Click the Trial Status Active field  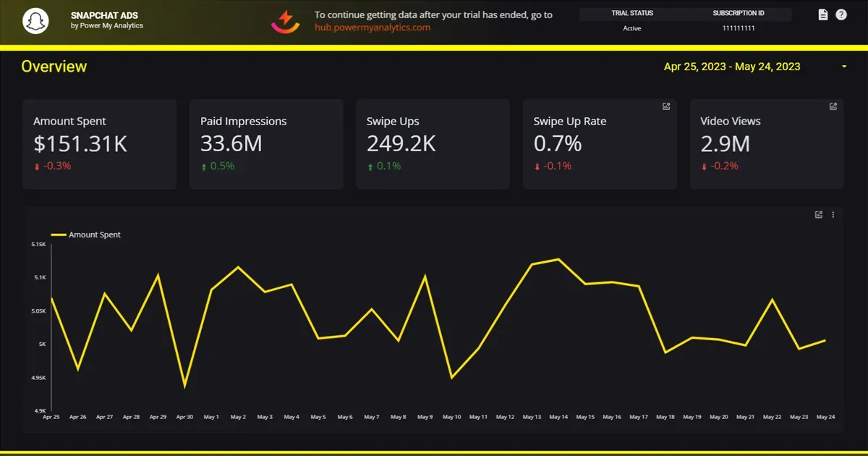(632, 28)
